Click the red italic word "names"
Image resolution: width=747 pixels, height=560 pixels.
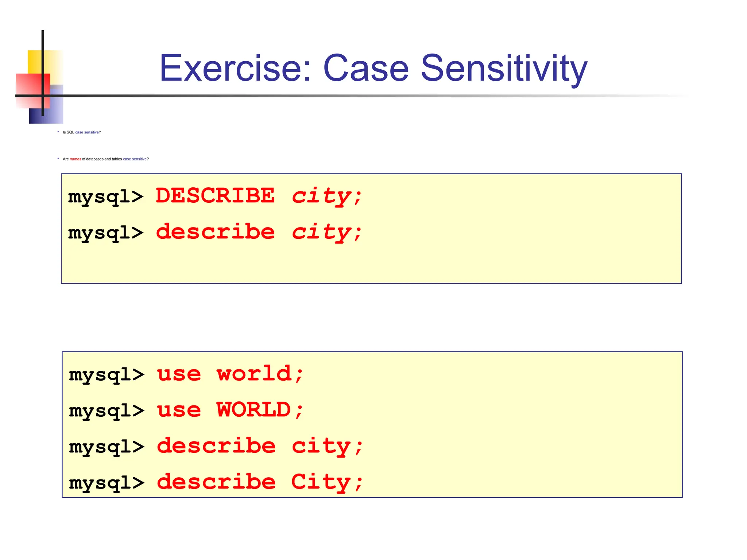76,159
